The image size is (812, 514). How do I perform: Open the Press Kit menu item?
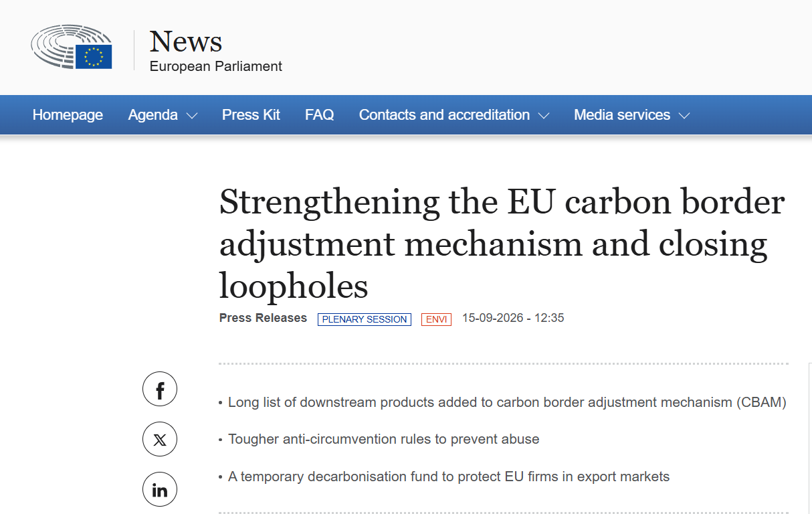pos(251,115)
